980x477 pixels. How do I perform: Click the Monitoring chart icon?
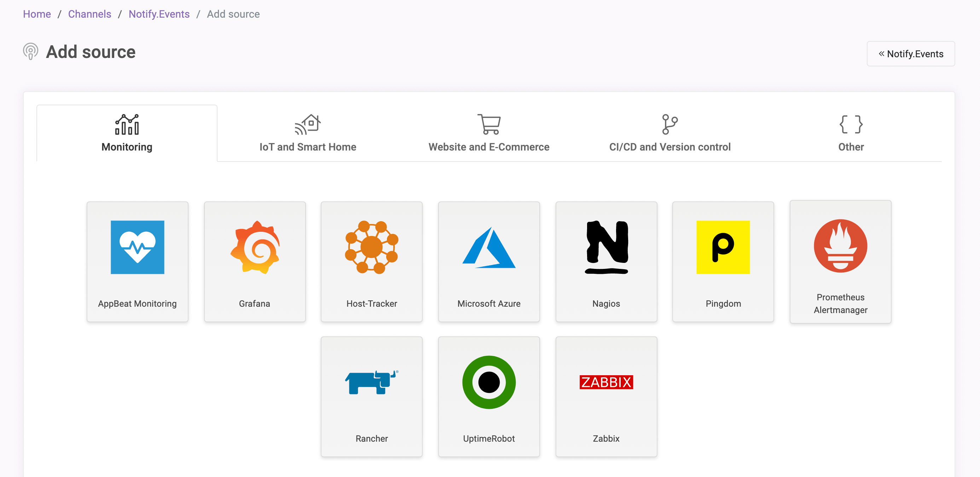point(127,124)
